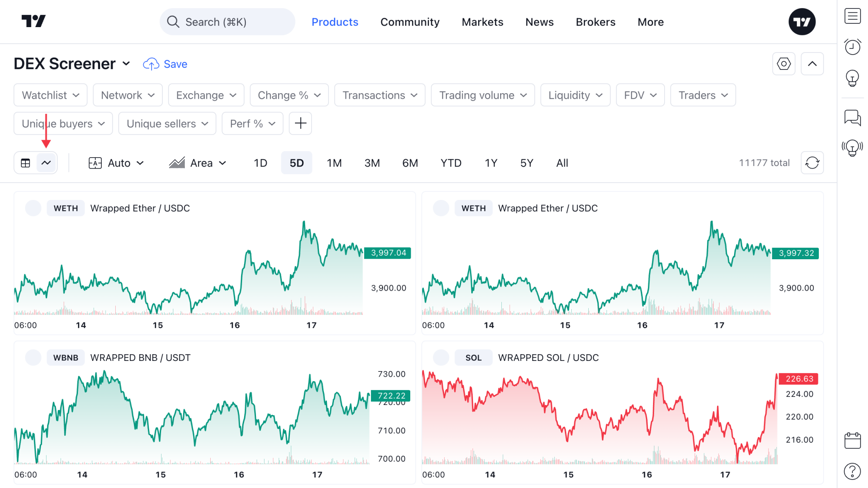Open the Exchange filter dropdown

pyautogui.click(x=206, y=95)
